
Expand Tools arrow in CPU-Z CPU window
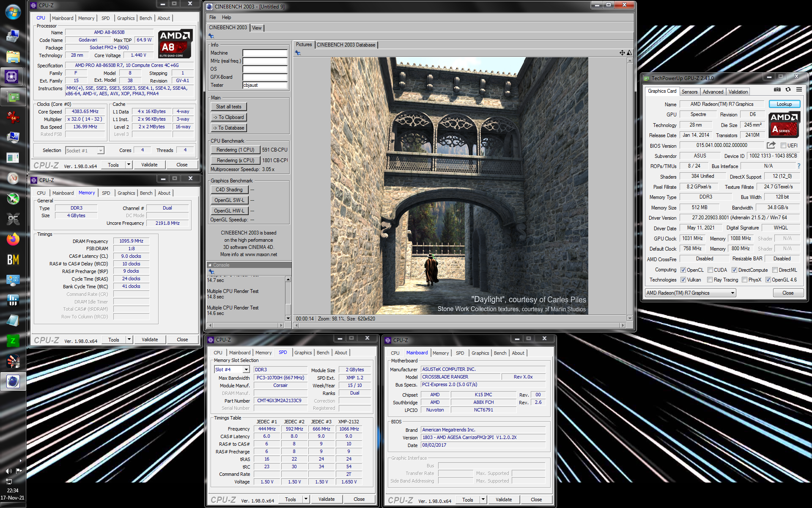[129, 165]
